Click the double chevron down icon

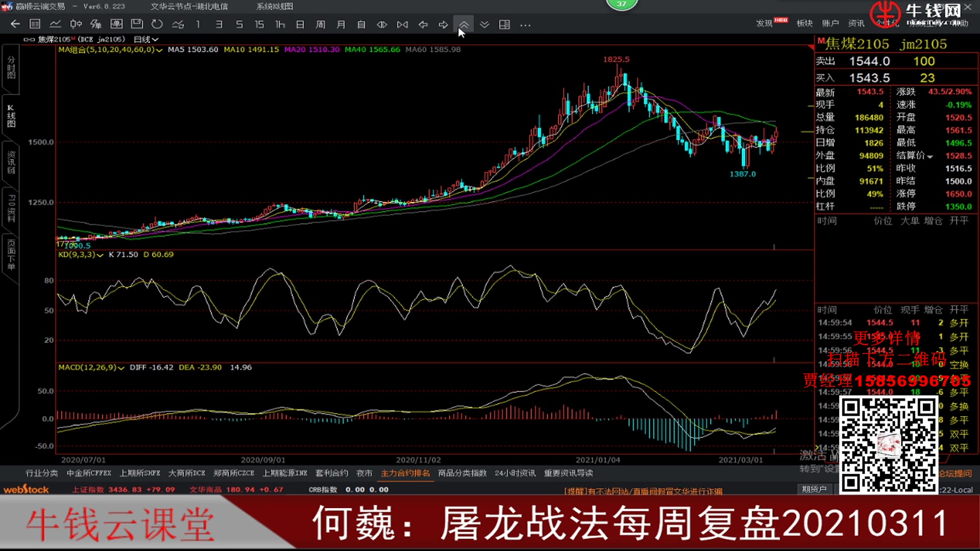484,24
